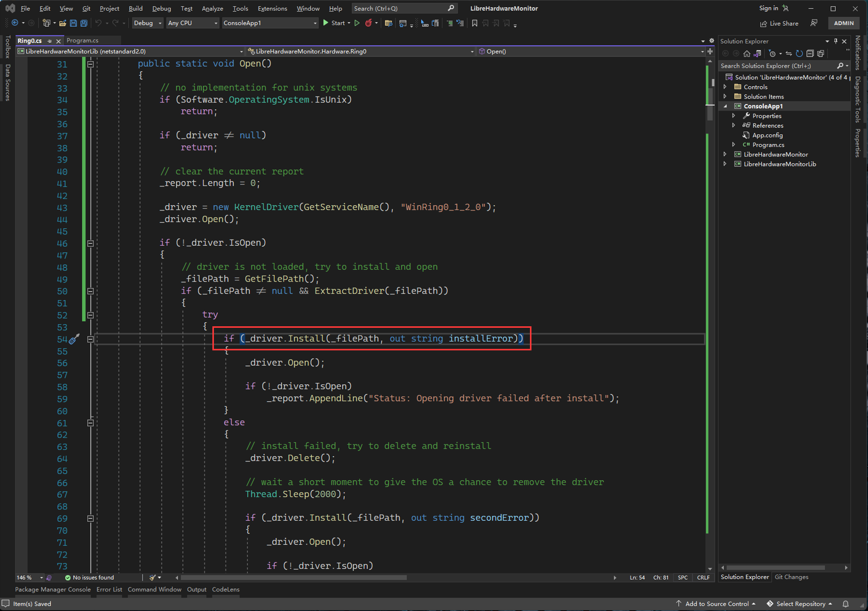Viewport: 868px width, 611px height.
Task: Type in the Search Solution Explorer box
Action: click(775, 66)
